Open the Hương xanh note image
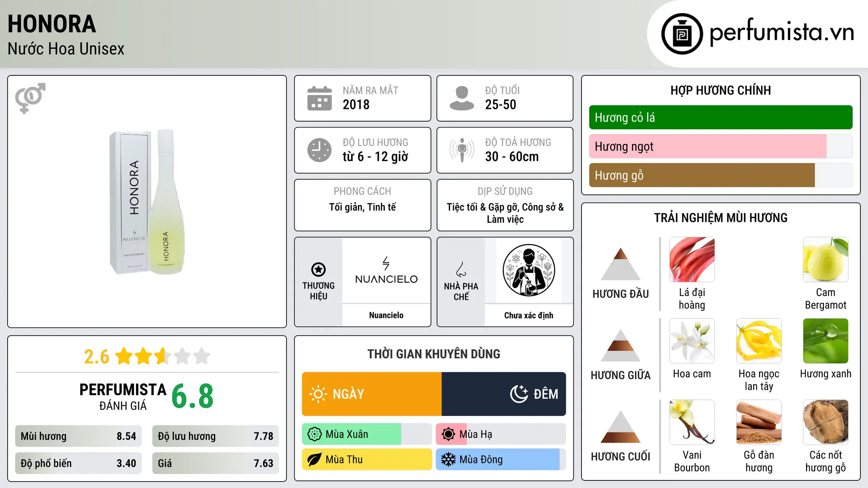This screenshot has width=868, height=488. 826,341
